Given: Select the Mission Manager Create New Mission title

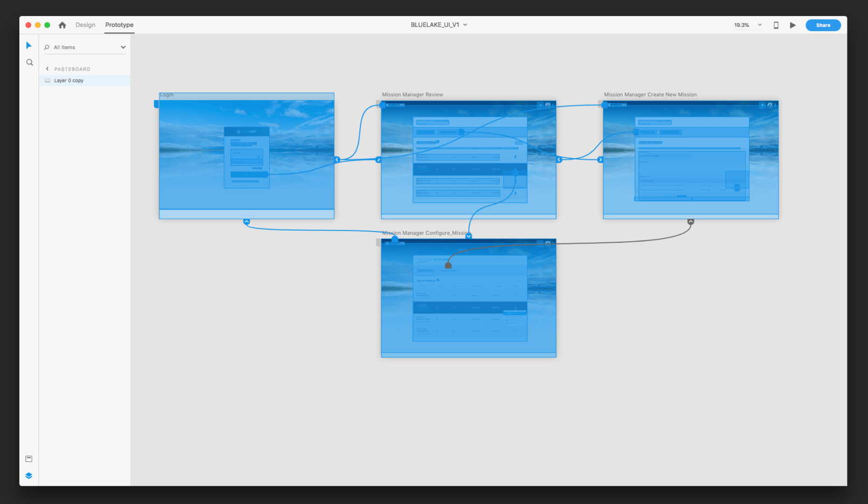Looking at the screenshot, I should [650, 95].
